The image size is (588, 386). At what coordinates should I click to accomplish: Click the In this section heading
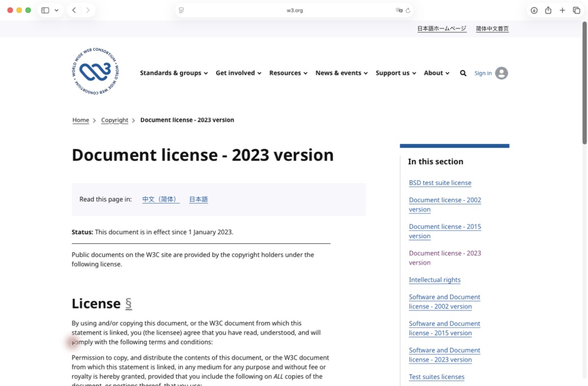pyautogui.click(x=435, y=162)
